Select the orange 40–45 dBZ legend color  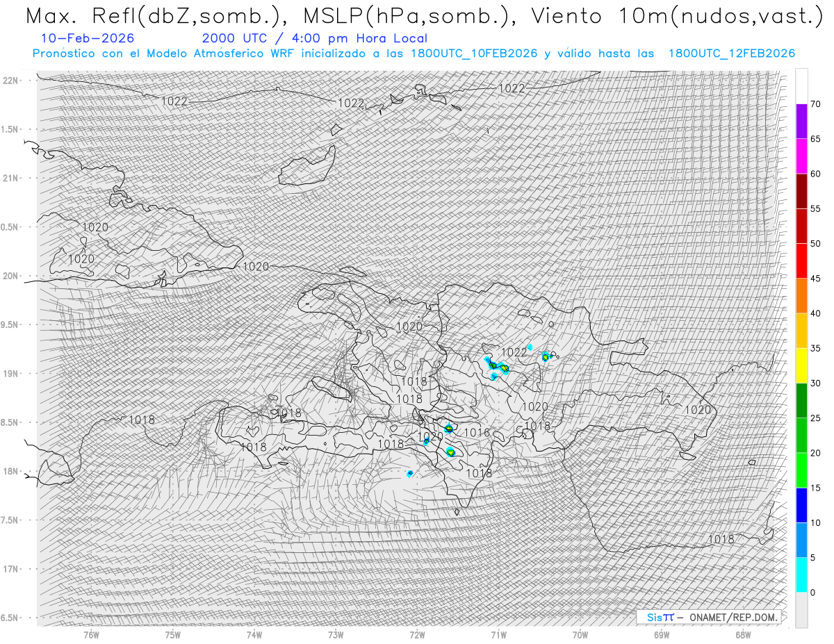[801, 296]
